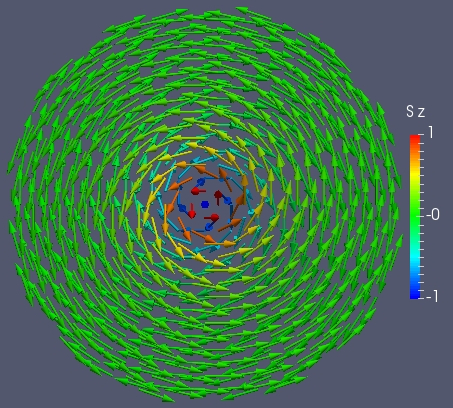The height and width of the screenshot is (408, 453).
Task: Click the legend label '-0' at middle
Action: 433,215
